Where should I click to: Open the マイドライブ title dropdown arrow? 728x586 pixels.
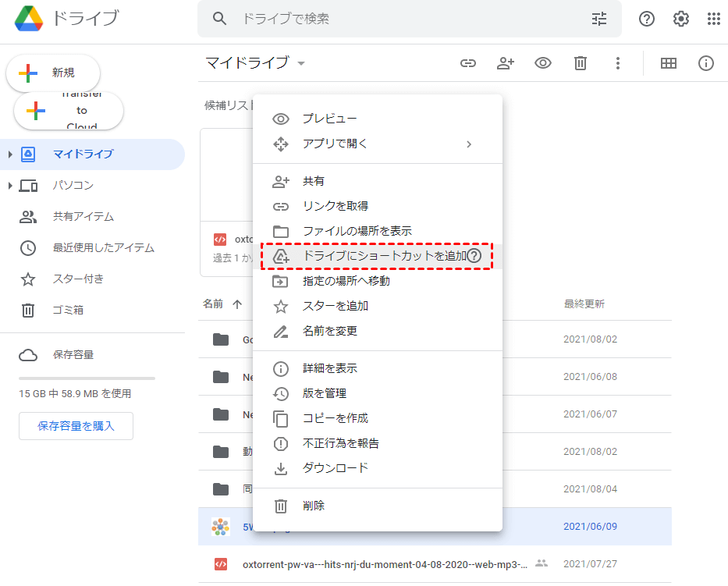(x=301, y=63)
